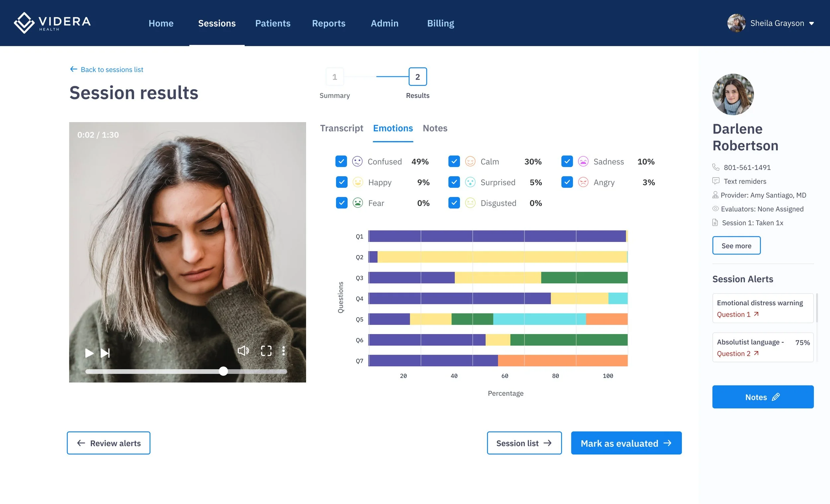Open the Patients navigation menu item
Image resolution: width=830 pixels, height=504 pixels.
pyautogui.click(x=273, y=23)
